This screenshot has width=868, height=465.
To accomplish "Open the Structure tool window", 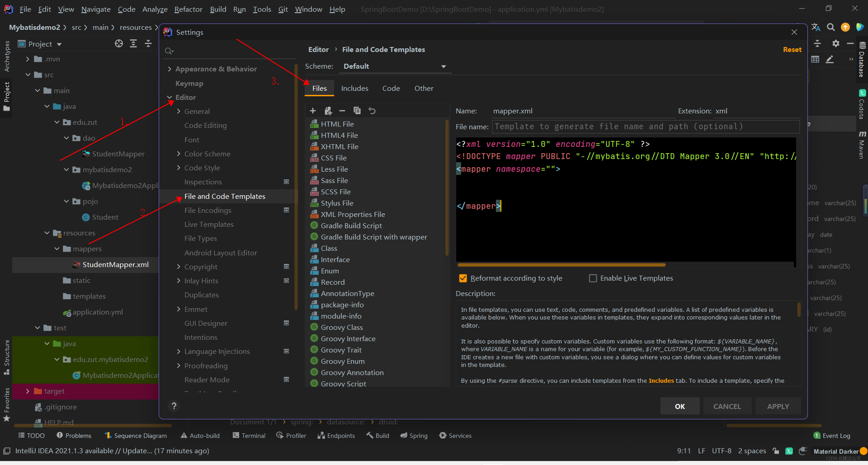I will pos(7,357).
